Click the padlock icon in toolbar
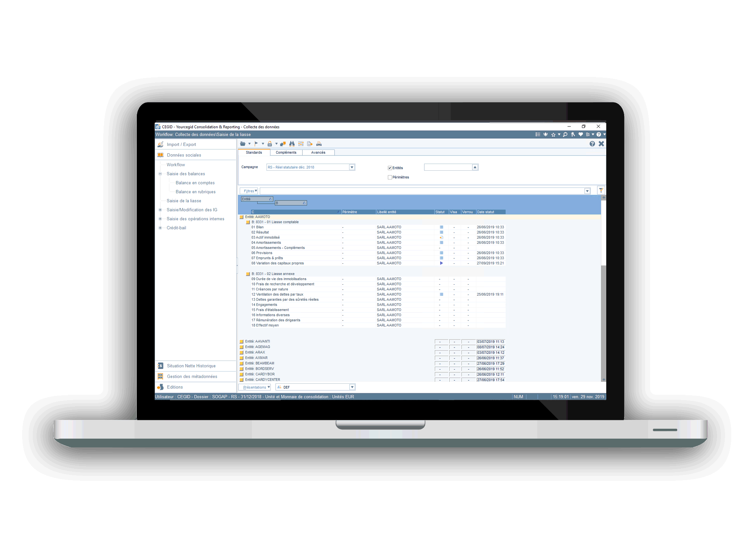 [x=269, y=144]
